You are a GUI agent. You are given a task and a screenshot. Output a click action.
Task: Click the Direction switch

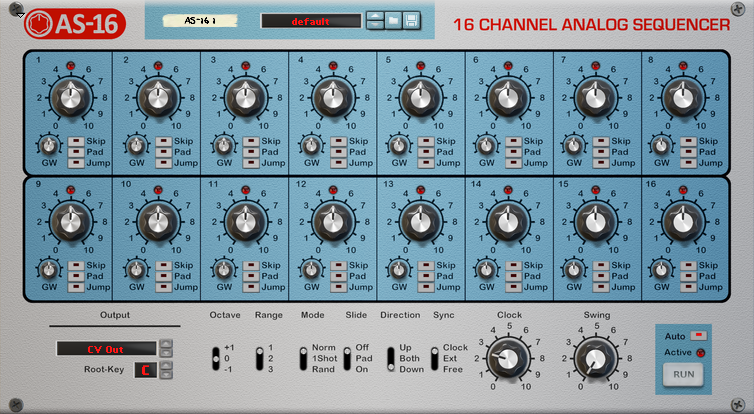[391, 358]
